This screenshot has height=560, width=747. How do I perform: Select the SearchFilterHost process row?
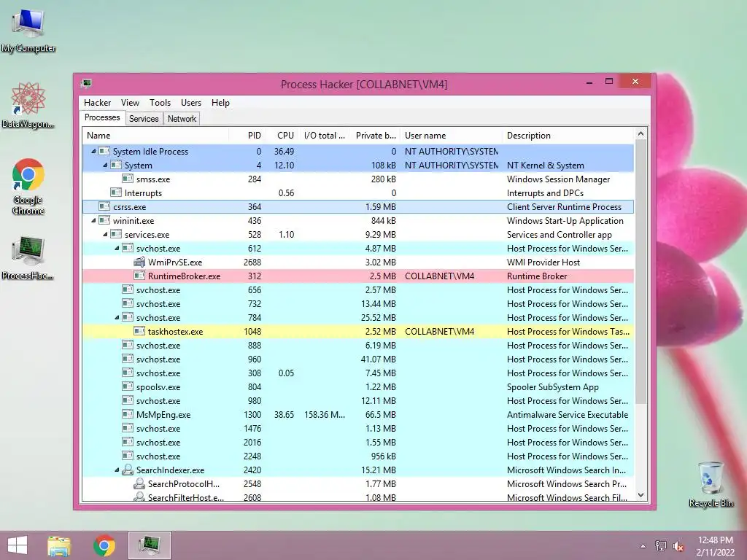[358, 497]
